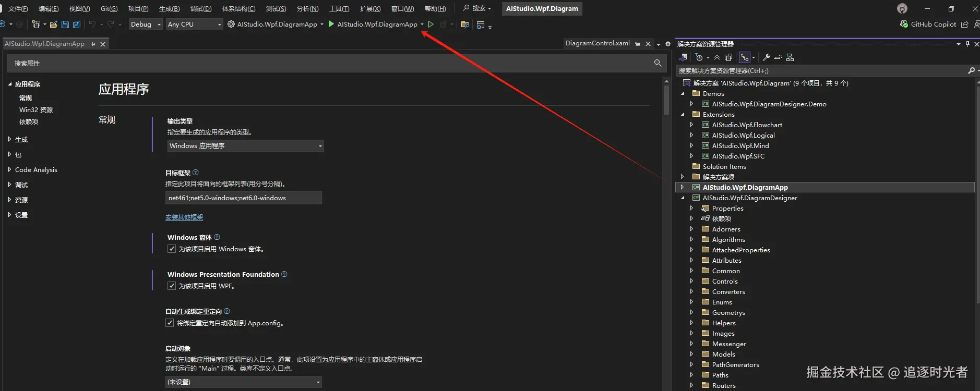980x391 pixels.
Task: Select the Win32 资源 navigation item
Action: [36, 110]
